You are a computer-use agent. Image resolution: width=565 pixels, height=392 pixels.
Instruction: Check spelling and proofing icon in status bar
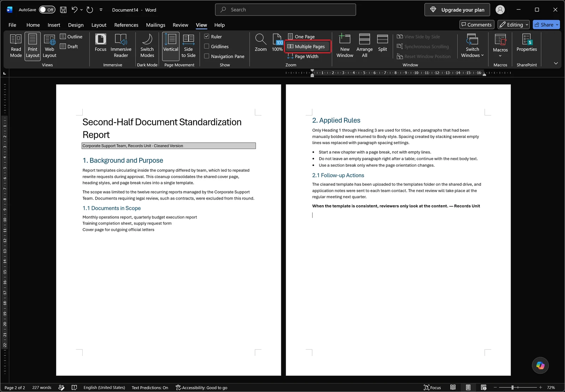[x=74, y=387]
